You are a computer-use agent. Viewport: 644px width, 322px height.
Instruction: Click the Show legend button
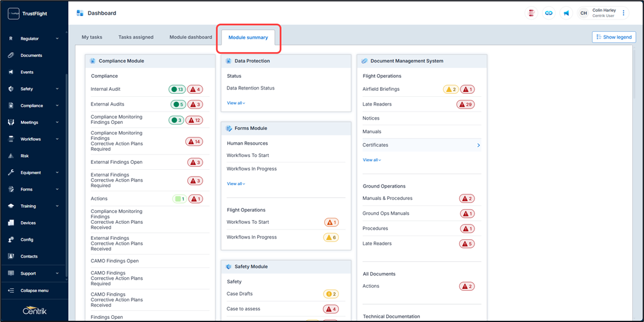(613, 37)
